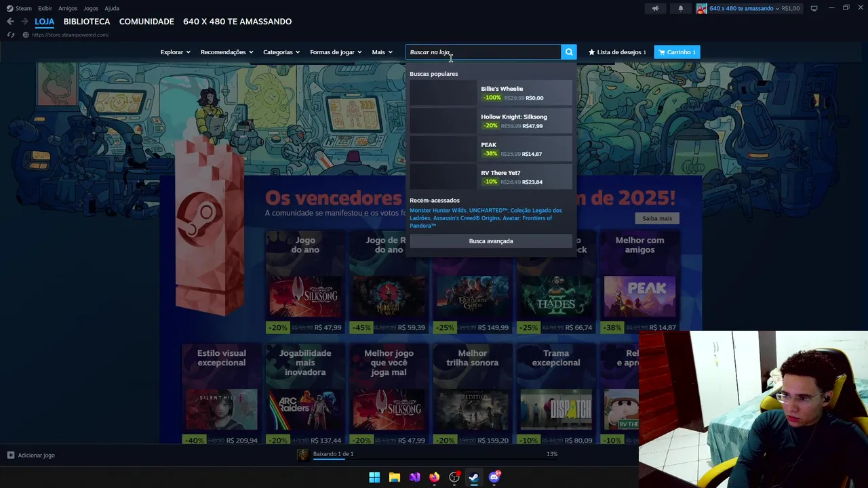Select Billie's Wheelie search suggestion
This screenshot has width=868, height=488.
491,93
